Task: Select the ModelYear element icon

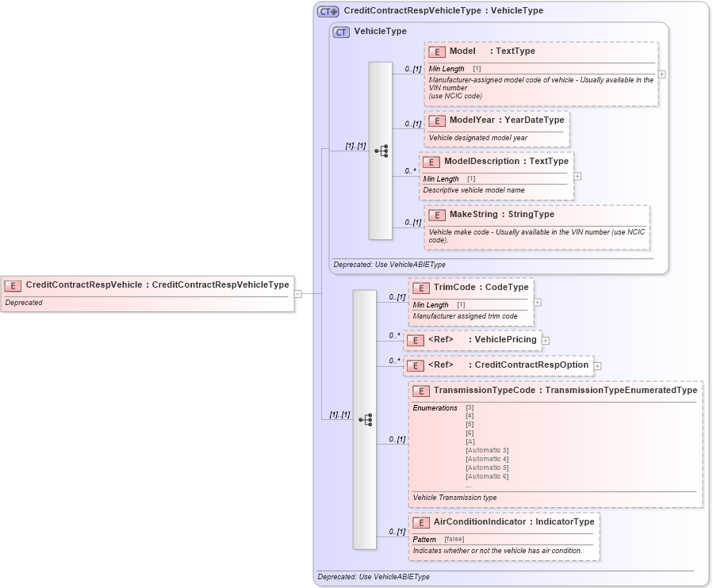Action: (437, 120)
